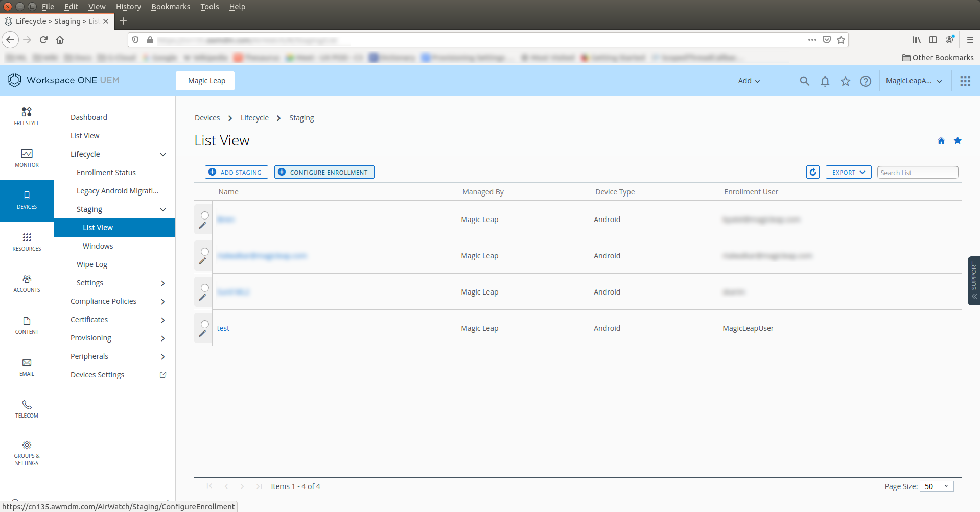Open the Accounts section
The image size is (980, 512).
(x=27, y=284)
